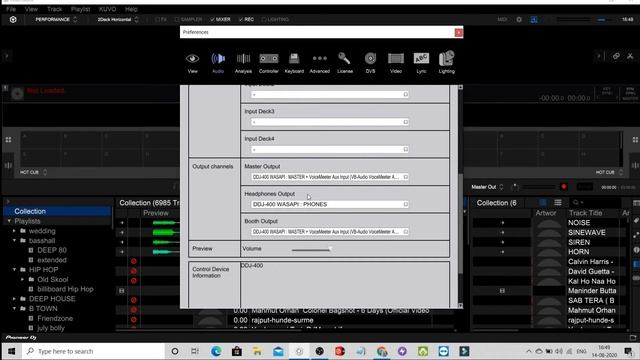Open File Explorer from the taskbar

pyautogui.click(x=257, y=351)
